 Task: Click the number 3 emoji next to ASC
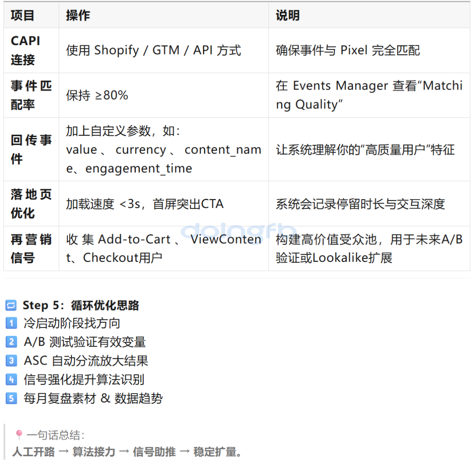11,361
